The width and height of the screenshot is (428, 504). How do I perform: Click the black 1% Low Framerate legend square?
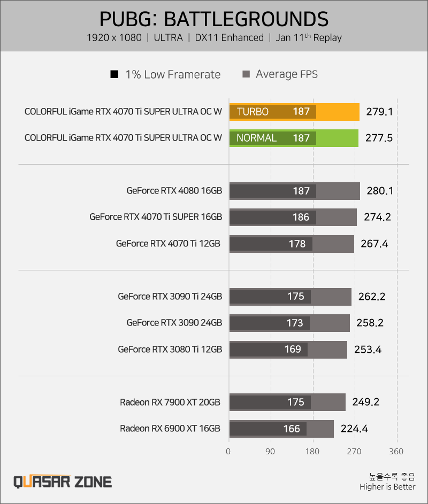114,74
